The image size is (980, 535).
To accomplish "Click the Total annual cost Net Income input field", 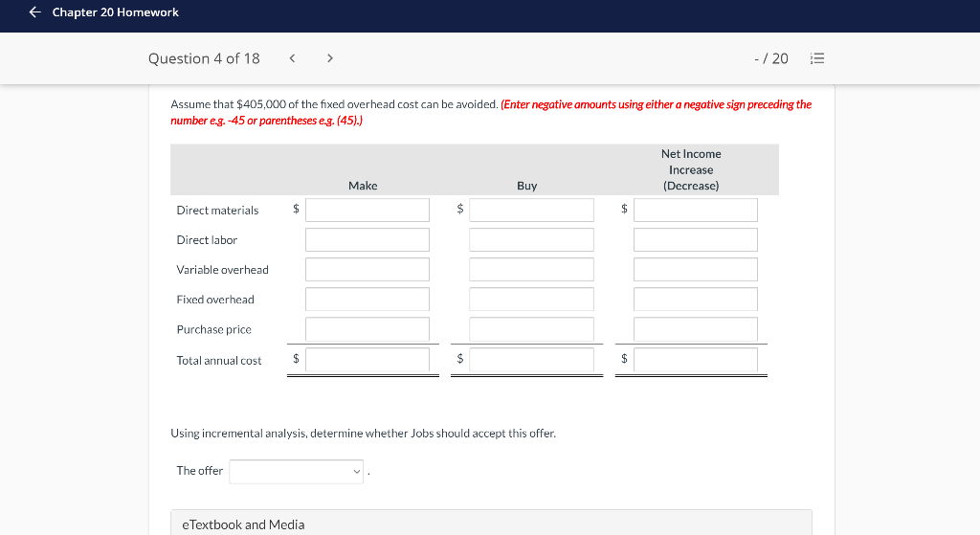I will pyautogui.click(x=696, y=360).
